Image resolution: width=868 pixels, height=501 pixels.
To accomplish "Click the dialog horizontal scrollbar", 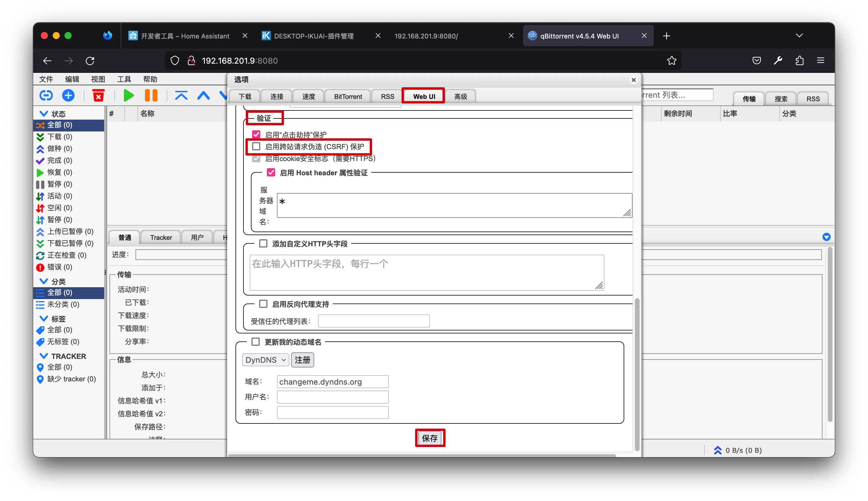I will click(x=422, y=456).
